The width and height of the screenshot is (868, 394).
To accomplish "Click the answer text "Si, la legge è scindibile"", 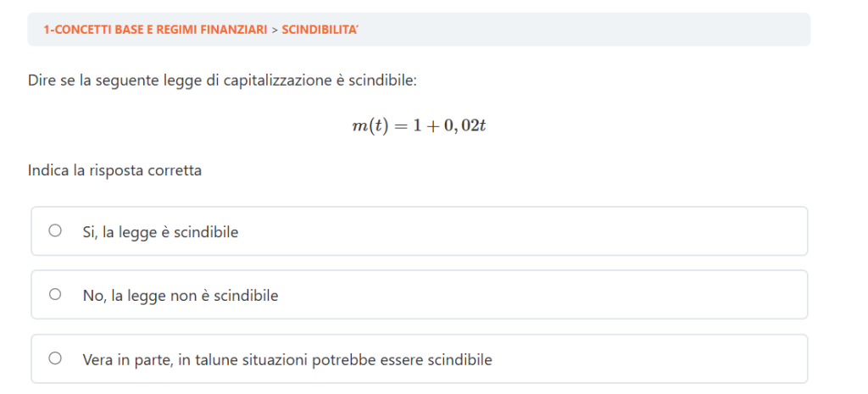I will (x=160, y=231).
